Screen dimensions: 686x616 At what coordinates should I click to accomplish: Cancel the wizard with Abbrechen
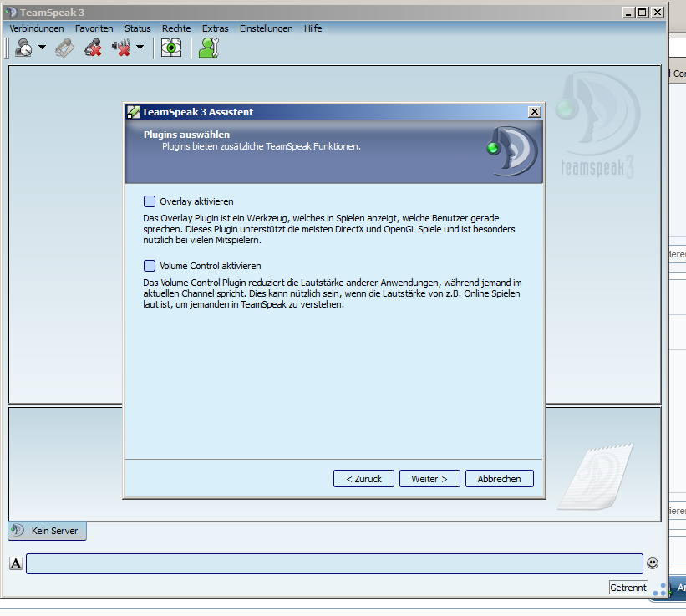pos(499,479)
